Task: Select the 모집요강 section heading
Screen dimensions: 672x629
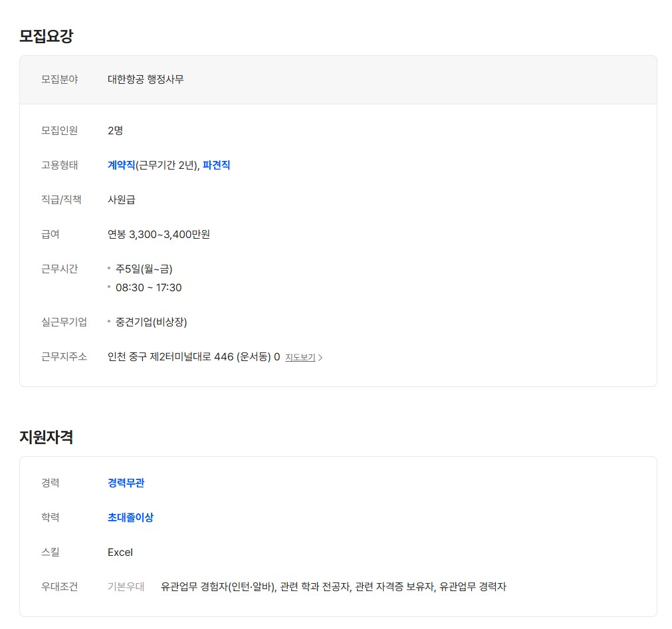Action: pyautogui.click(x=47, y=36)
